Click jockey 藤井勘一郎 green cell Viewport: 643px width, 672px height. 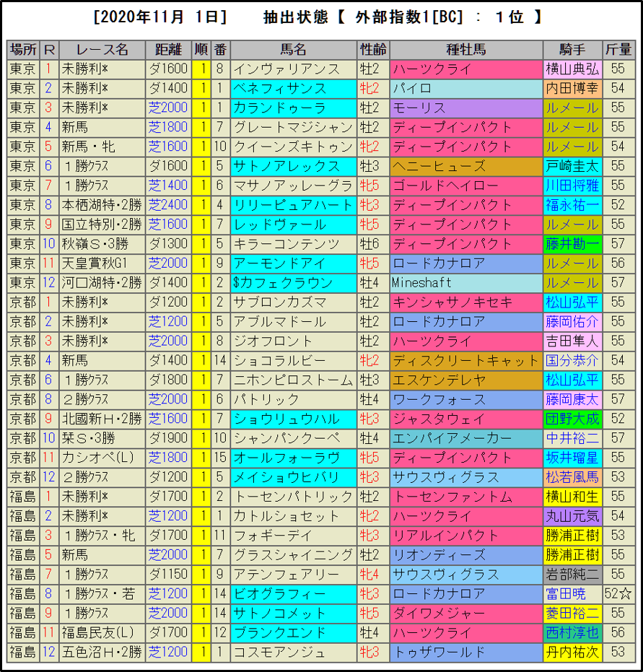pos(572,244)
